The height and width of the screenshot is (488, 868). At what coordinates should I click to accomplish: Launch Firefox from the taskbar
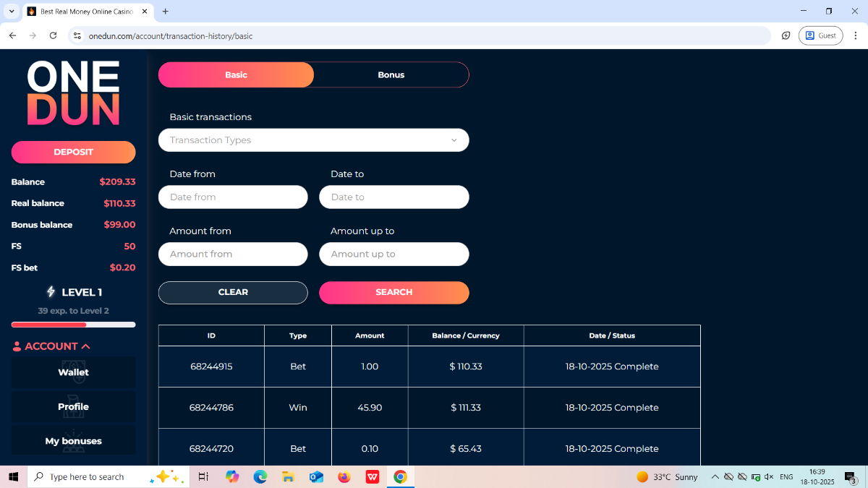(344, 477)
